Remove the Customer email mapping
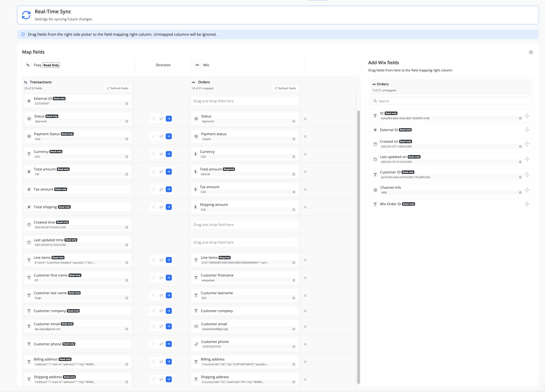This screenshot has height=392, width=545. coord(305,327)
